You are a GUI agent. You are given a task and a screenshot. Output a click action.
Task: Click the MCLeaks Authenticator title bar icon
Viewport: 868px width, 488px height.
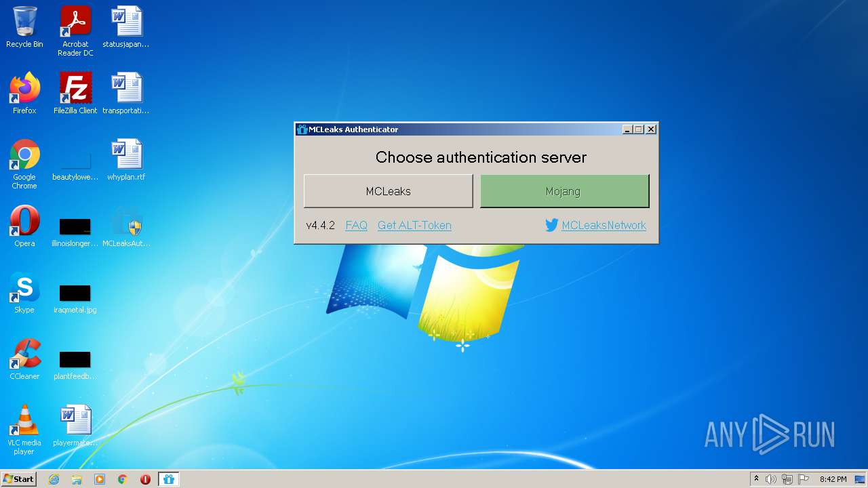302,129
